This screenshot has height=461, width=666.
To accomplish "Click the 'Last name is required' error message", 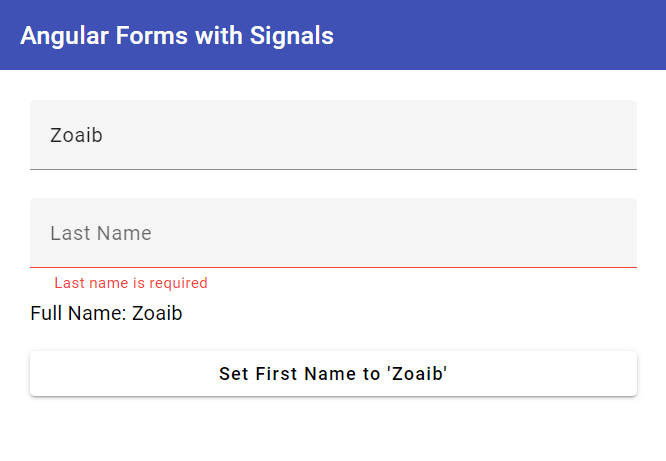I will pyautogui.click(x=131, y=283).
